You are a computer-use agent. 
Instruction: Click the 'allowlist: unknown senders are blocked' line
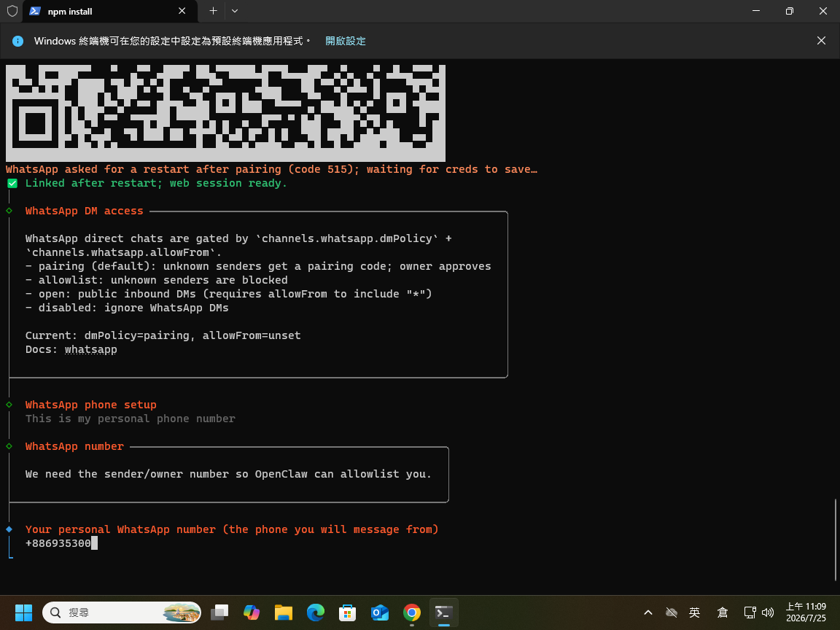click(157, 280)
